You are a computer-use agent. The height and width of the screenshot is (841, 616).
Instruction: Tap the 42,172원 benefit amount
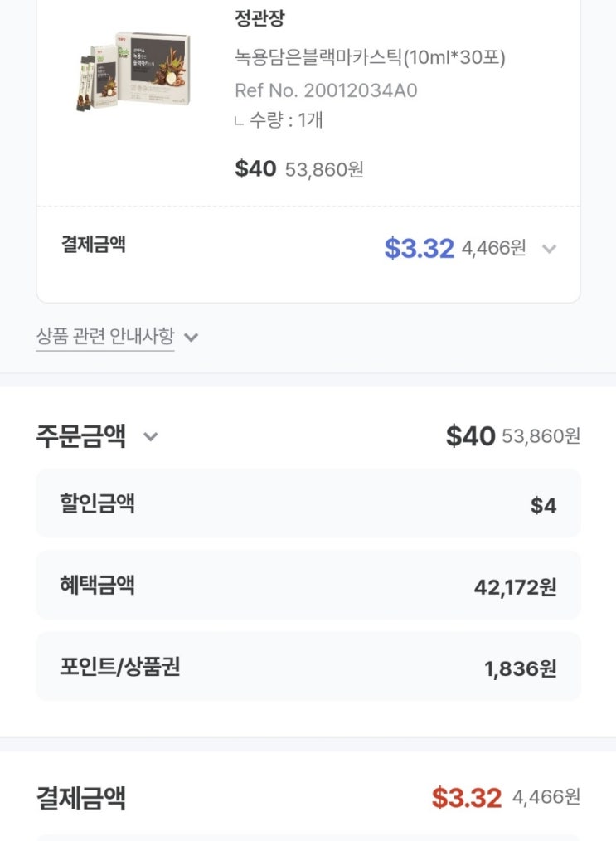coord(515,587)
